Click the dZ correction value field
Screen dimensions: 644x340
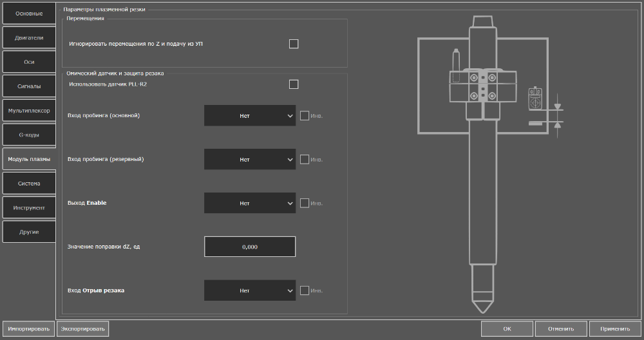pyautogui.click(x=250, y=247)
